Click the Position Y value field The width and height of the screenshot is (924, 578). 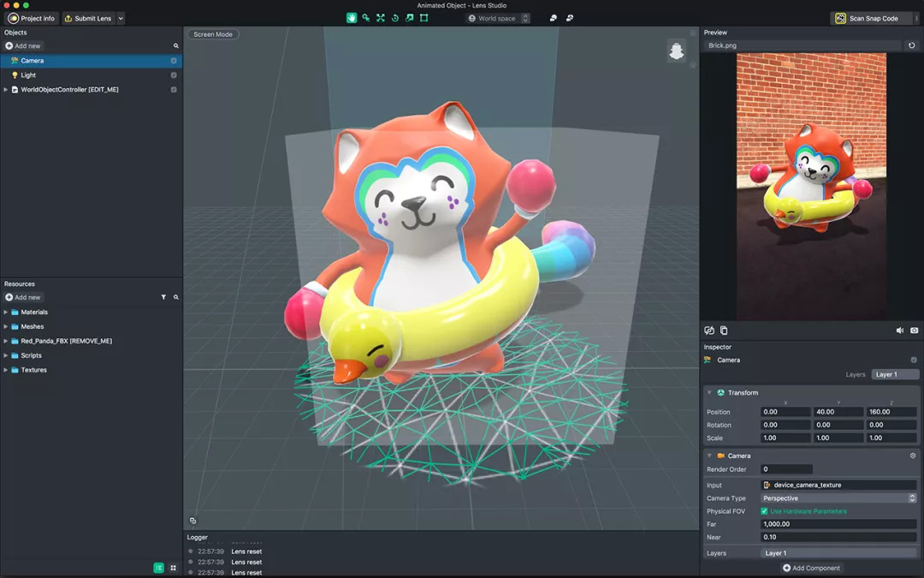coord(838,412)
